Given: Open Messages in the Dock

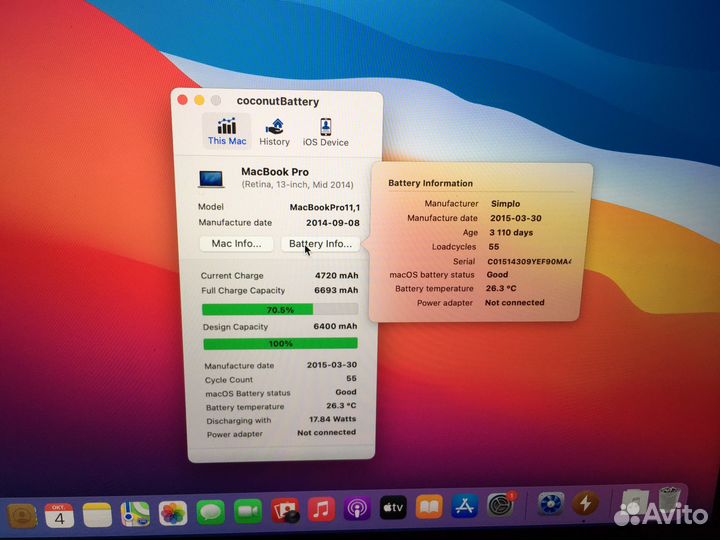Looking at the screenshot, I should (211, 512).
